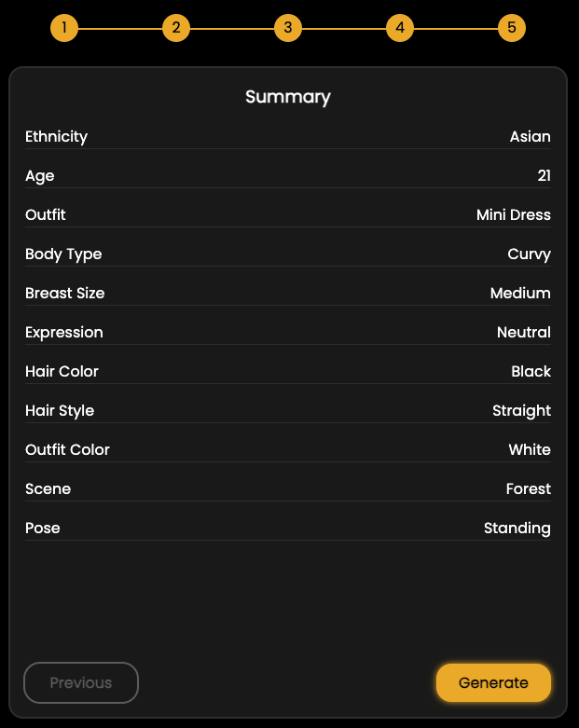Click the Neutral expression value
The image size is (579, 728).
524,332
